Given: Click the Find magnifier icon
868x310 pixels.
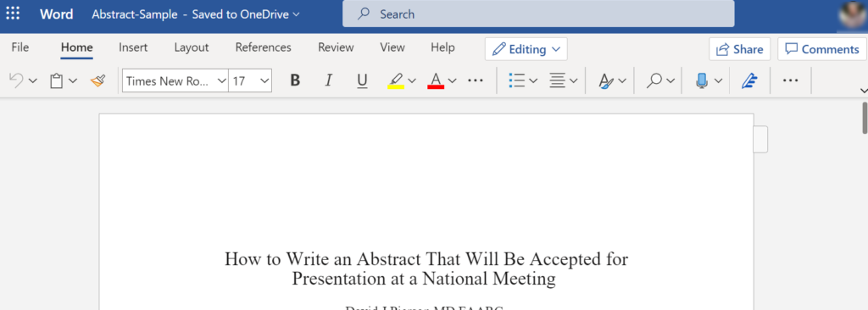Looking at the screenshot, I should pos(654,80).
